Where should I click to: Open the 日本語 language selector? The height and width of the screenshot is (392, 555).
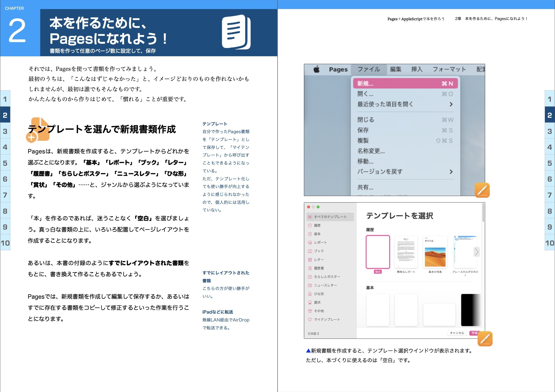coord(313,333)
